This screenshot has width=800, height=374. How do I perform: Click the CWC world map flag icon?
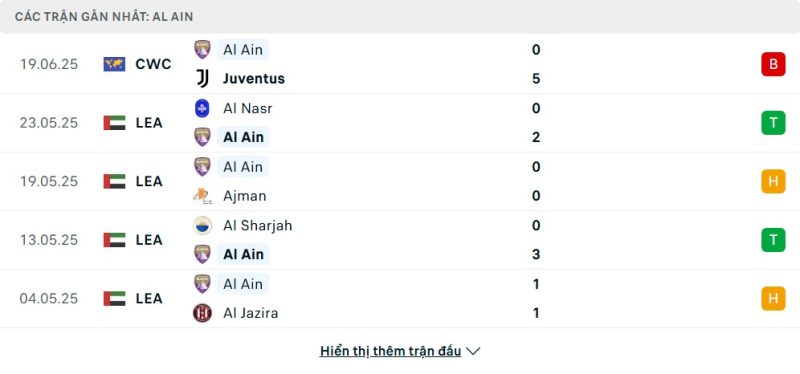pos(114,64)
